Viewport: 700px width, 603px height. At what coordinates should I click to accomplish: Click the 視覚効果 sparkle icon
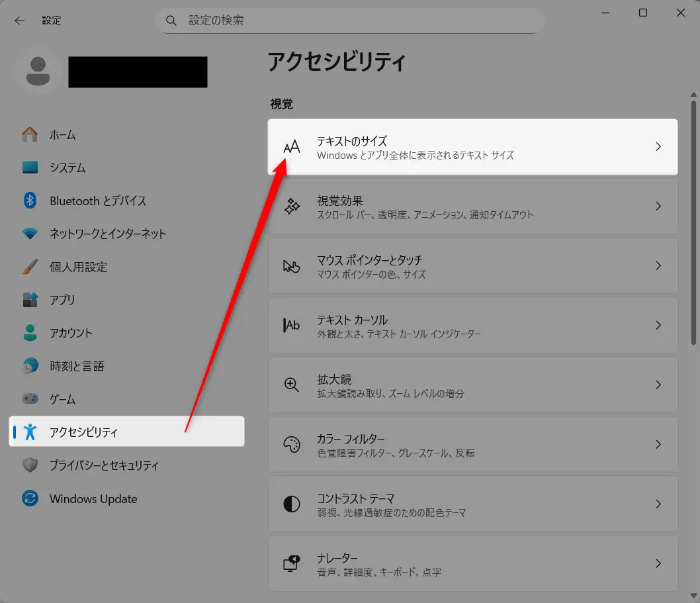coord(292,207)
